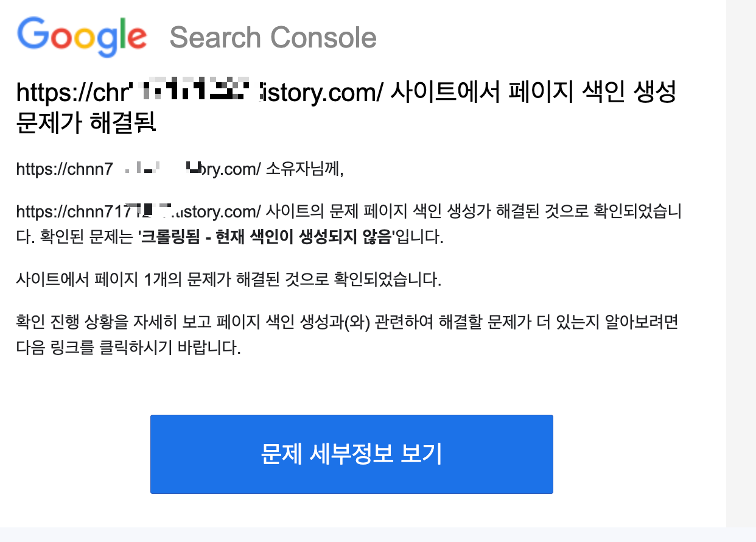Open the site URL in the 소유자님께 greeting

139,169
